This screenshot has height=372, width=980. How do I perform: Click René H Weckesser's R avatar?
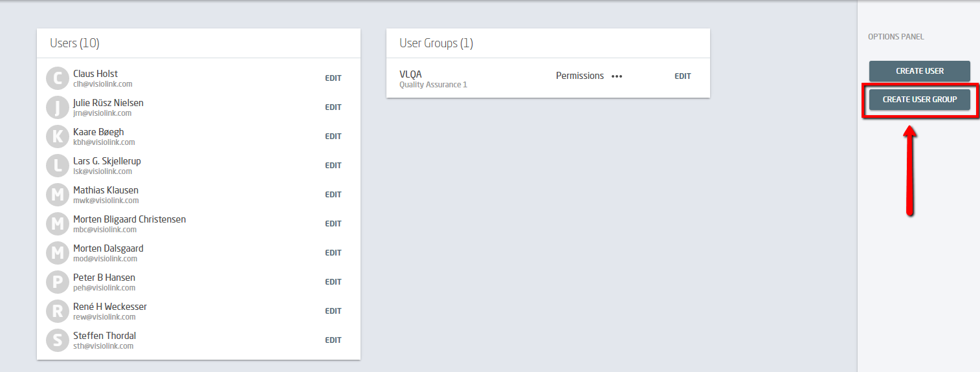click(x=58, y=311)
